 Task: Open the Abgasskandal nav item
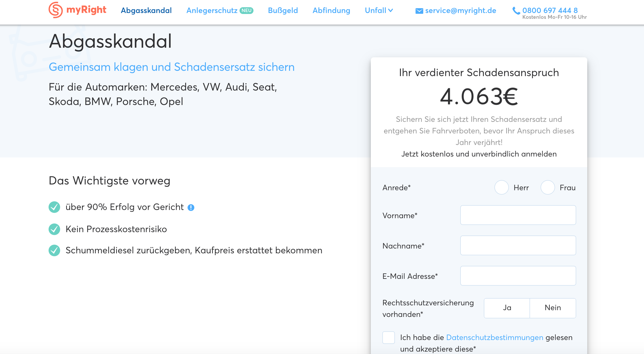click(x=146, y=11)
